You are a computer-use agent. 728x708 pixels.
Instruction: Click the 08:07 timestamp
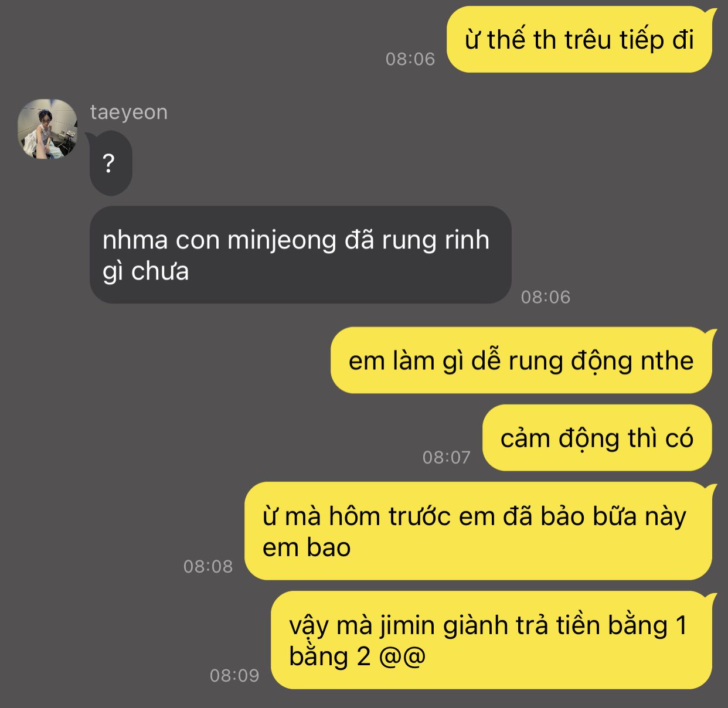click(x=447, y=457)
